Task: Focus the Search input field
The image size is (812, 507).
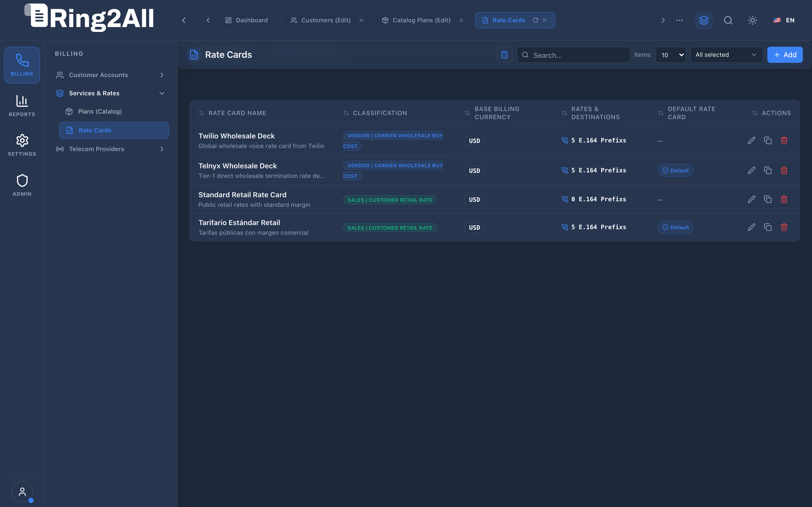Action: click(573, 55)
